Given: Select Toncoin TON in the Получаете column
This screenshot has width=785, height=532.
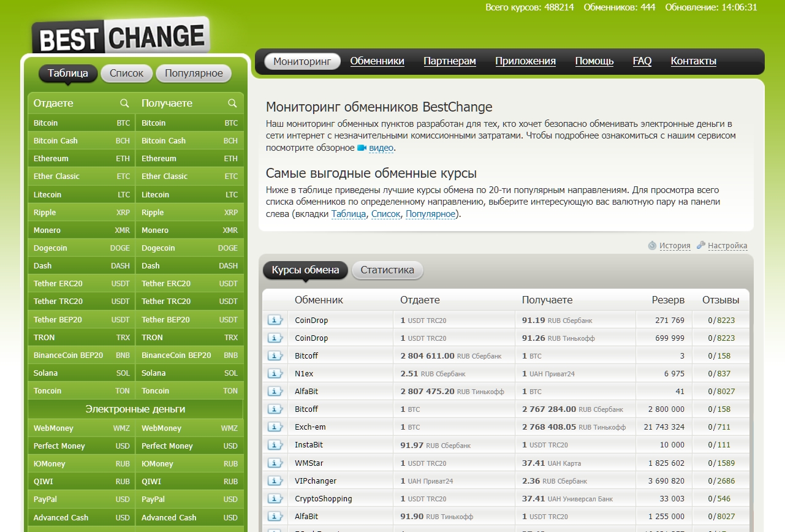Looking at the screenshot, I should 189,391.
